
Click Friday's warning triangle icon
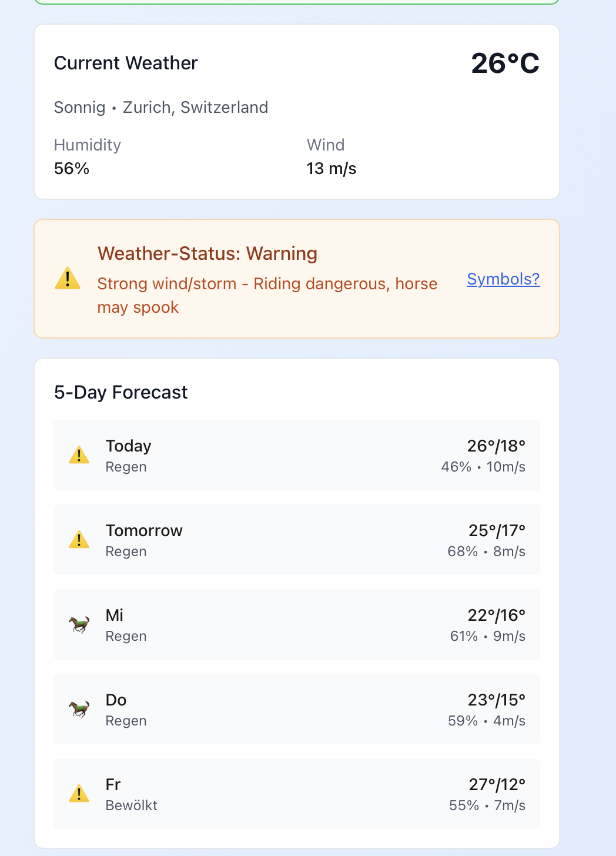(x=79, y=794)
